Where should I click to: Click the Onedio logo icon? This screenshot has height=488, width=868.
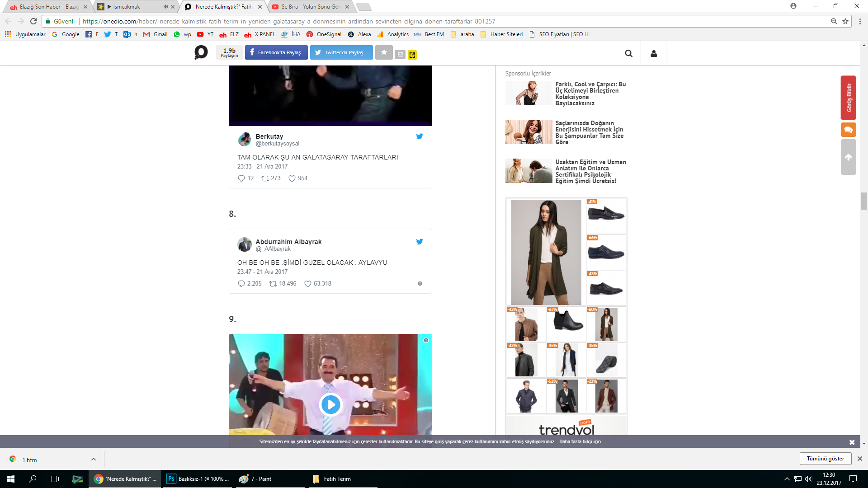coord(201,52)
